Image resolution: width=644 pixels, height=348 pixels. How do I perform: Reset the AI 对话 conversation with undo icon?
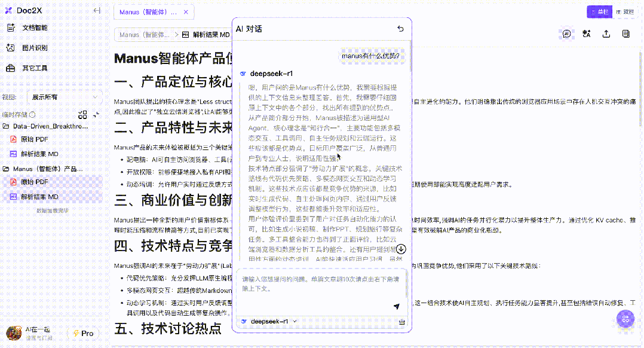400,29
